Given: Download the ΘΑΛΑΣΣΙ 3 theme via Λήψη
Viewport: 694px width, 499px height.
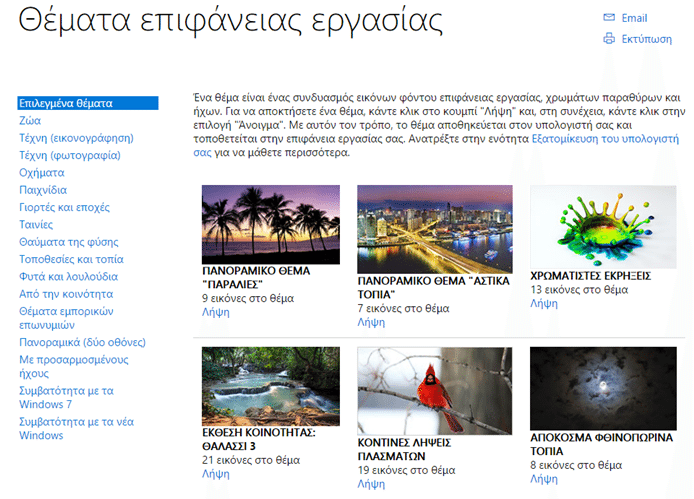Looking at the screenshot, I should click(216, 474).
